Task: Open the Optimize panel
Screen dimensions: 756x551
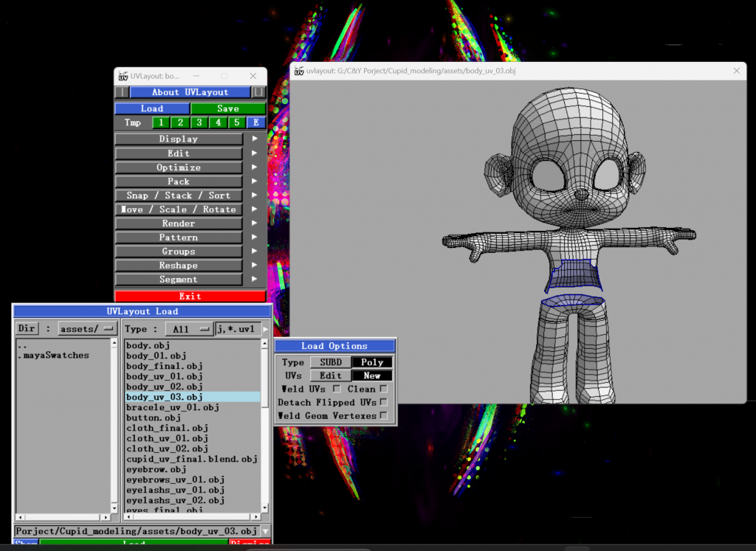Action: 179,167
